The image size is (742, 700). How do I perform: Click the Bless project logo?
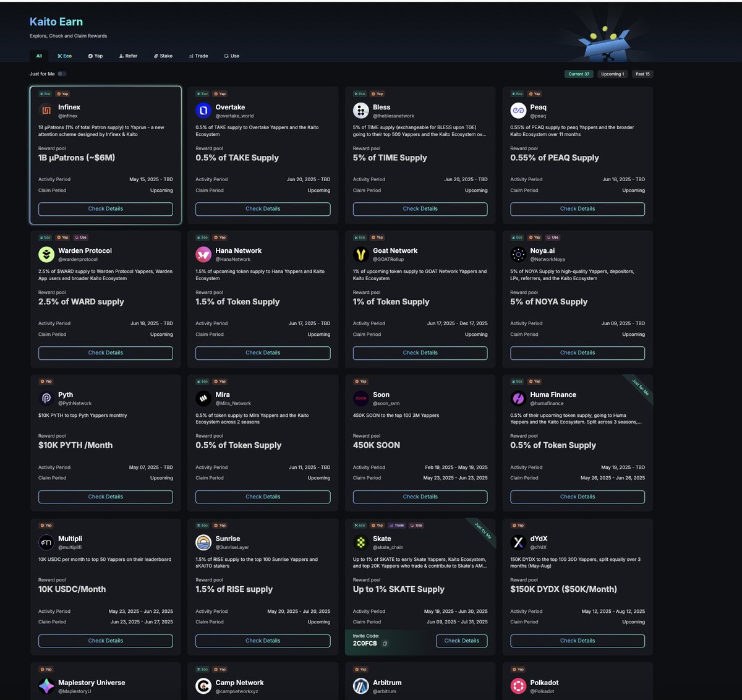click(361, 111)
